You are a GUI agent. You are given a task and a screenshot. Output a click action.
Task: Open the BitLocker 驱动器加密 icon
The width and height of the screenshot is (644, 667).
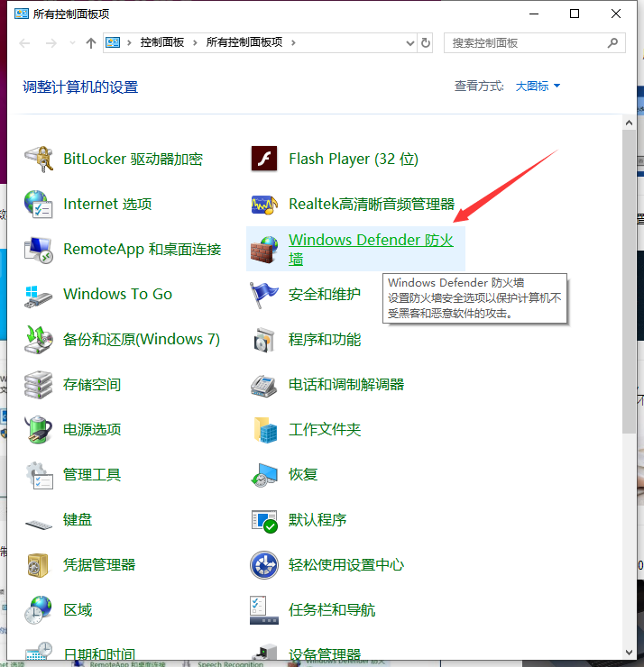tap(39, 160)
